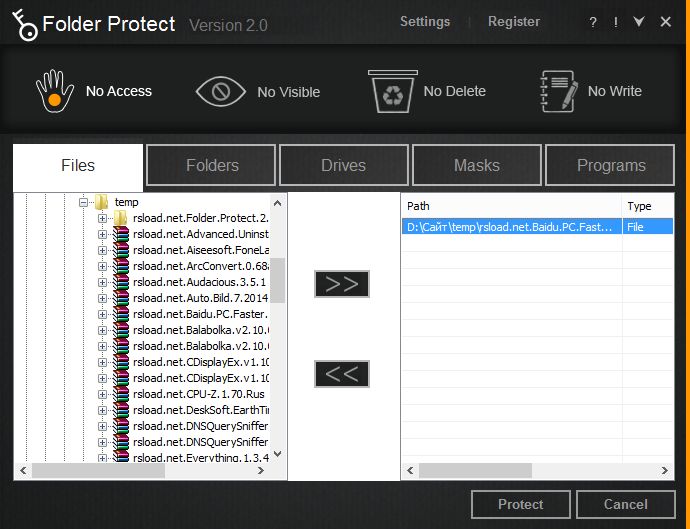Choose the No Delete protection label
The width and height of the screenshot is (690, 529).
455,91
